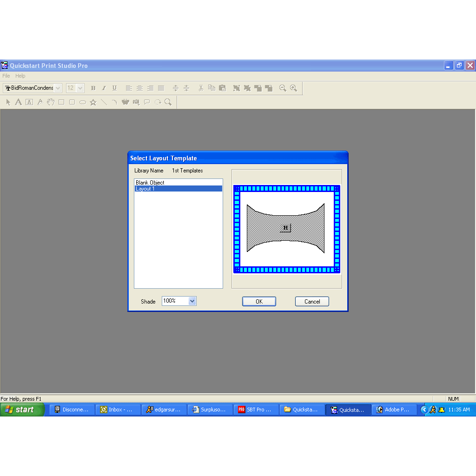The image size is (476, 476).
Task: Cancel the Select Layout Template dialog
Action: click(x=311, y=301)
